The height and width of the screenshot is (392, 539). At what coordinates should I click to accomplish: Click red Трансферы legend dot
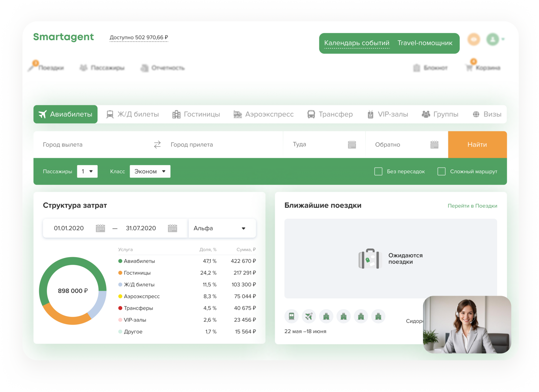coord(120,308)
